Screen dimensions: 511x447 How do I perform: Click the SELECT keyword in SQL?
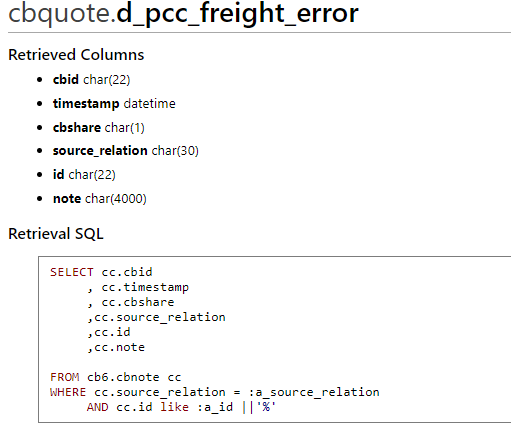click(x=72, y=272)
